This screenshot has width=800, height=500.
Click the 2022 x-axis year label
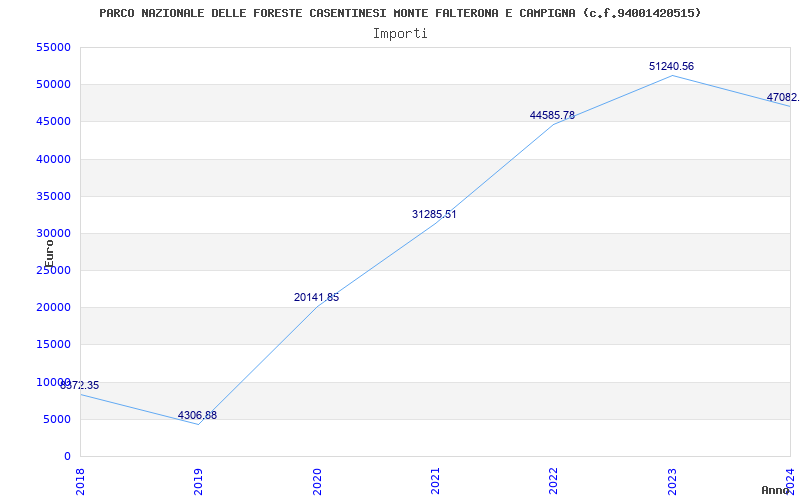(554, 481)
